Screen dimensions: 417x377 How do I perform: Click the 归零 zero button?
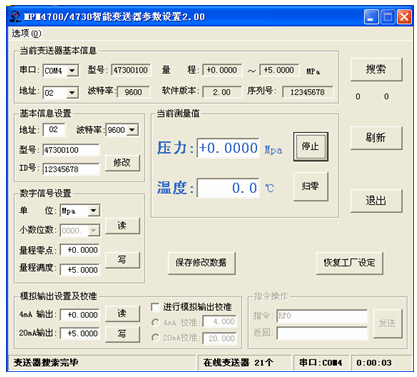310,186
